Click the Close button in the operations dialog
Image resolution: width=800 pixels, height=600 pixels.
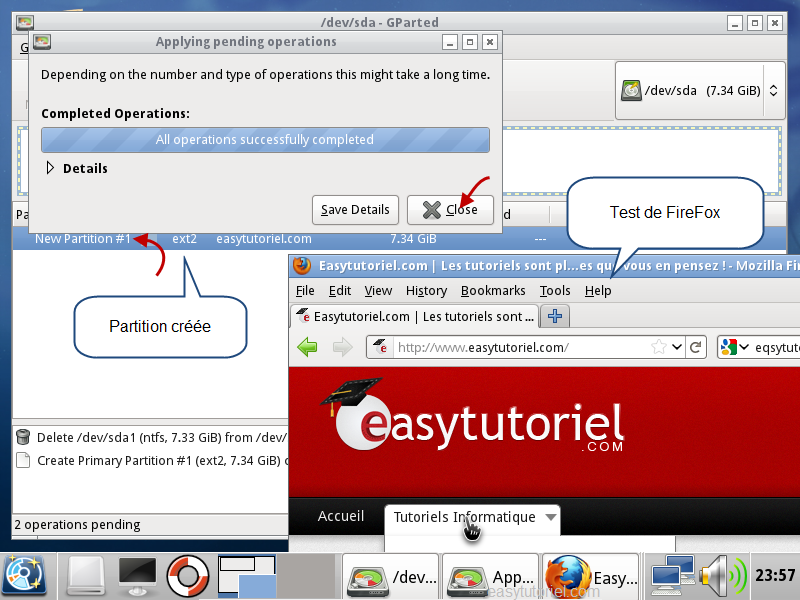pos(450,210)
